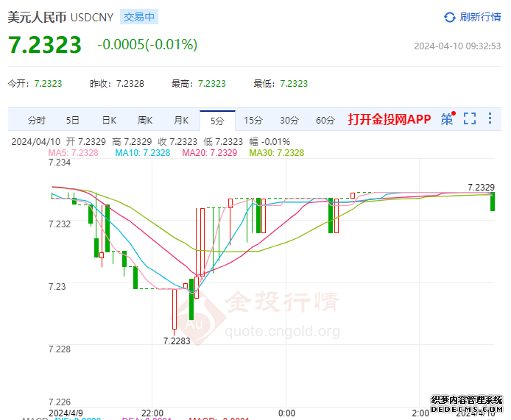Click the 7.2283 low price marker
Viewport: 511px width, 420px height.
tap(177, 341)
